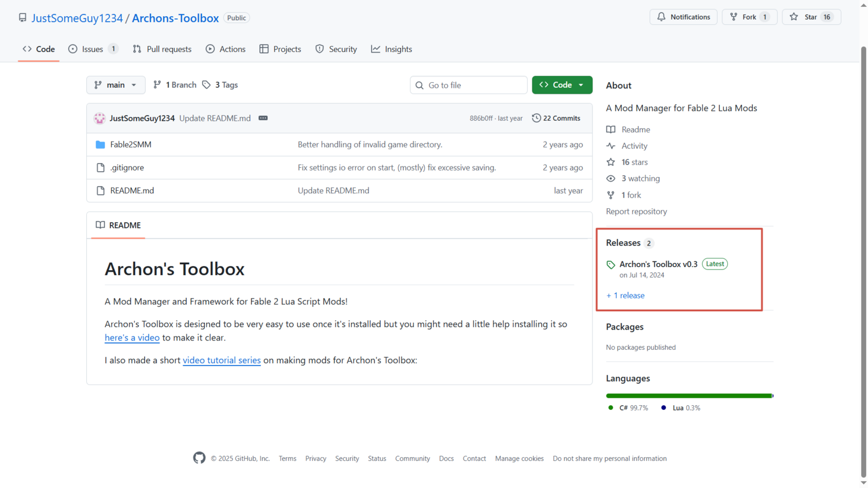Image resolution: width=868 pixels, height=488 pixels.
Task: Open the Insights tab
Action: 392,49
